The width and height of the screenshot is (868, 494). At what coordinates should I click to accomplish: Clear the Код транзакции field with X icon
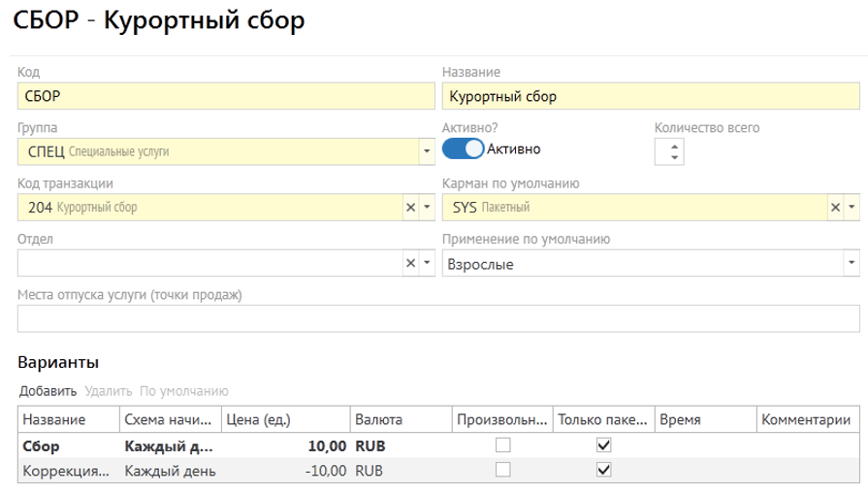click(410, 207)
